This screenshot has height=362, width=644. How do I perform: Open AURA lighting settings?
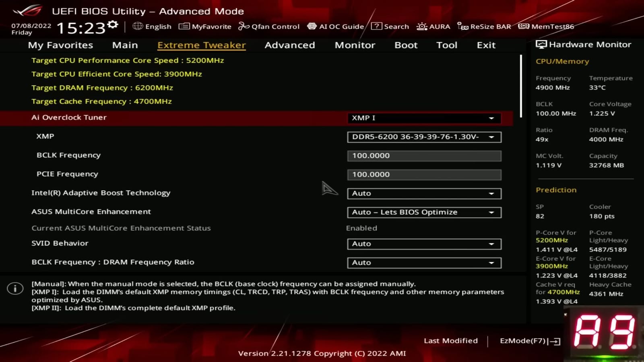(x=433, y=27)
